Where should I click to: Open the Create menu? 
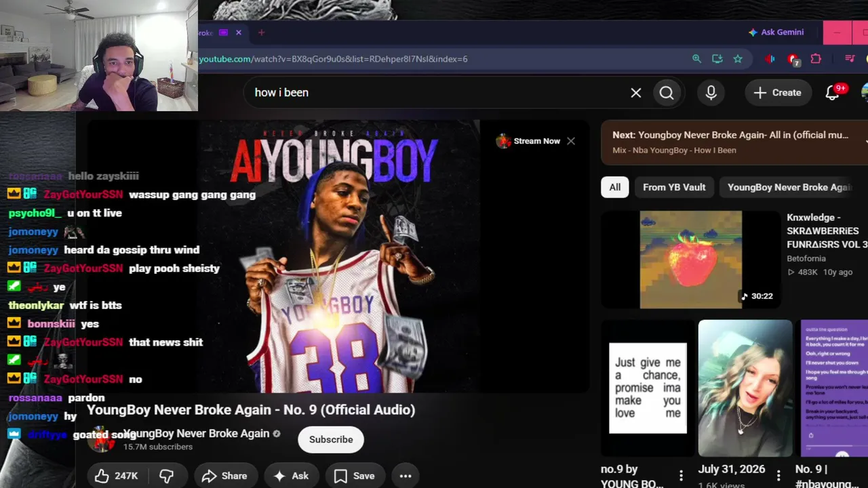point(778,93)
